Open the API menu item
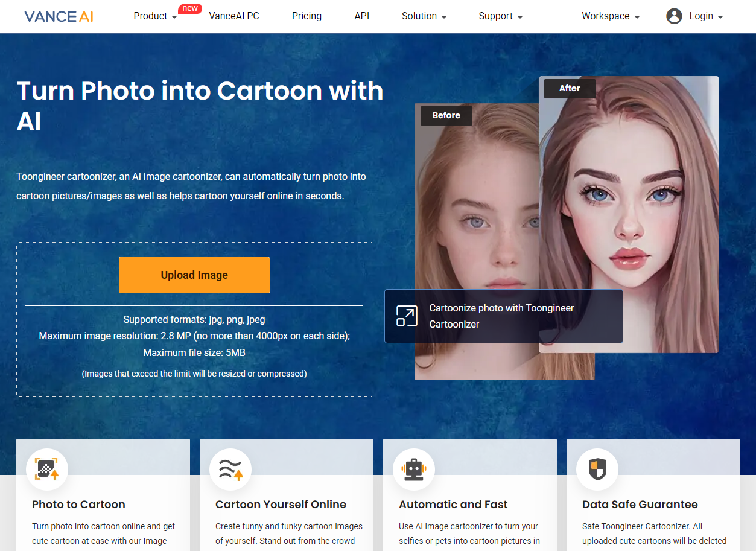 click(x=362, y=16)
